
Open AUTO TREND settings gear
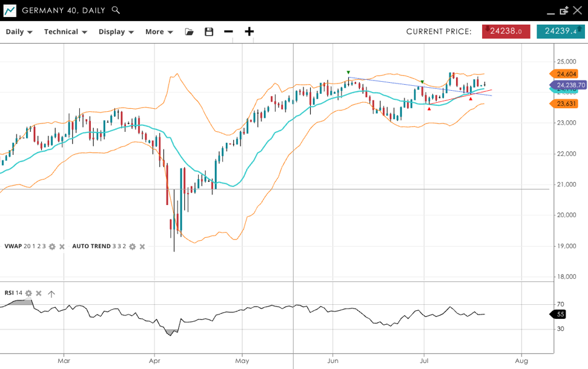click(x=132, y=247)
